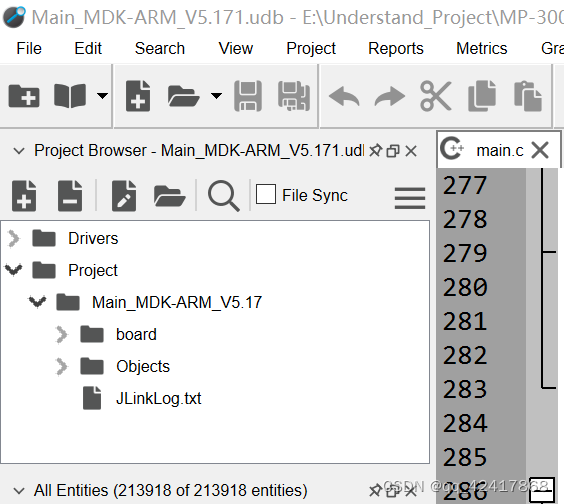The height and width of the screenshot is (504, 564).
Task: Collapse the Project folder arrow
Action: [x=14, y=270]
